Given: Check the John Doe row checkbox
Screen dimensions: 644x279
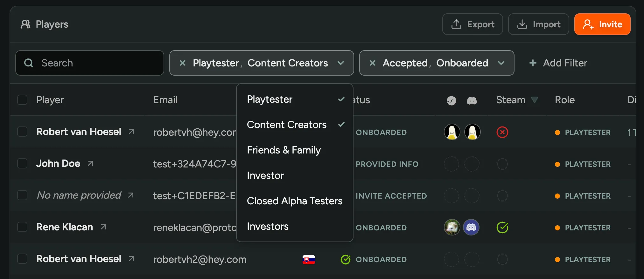Looking at the screenshot, I should 22,163.
